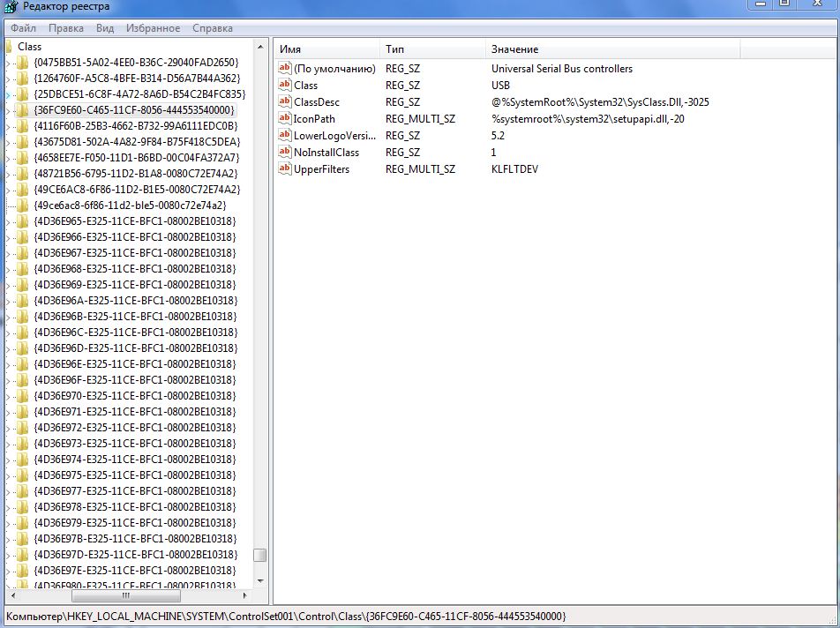Click the REG_MULTI_SZ type of IconPath
Screen dimensions: 840x628
(x=420, y=119)
